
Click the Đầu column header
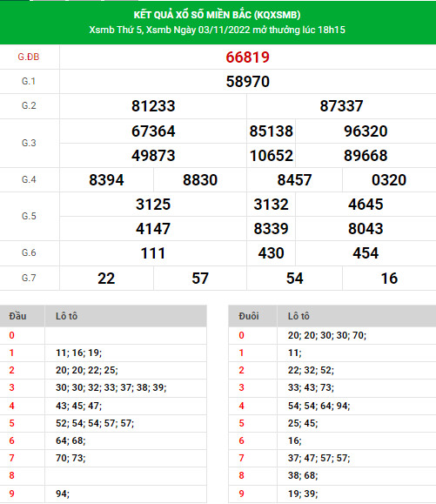point(17,316)
